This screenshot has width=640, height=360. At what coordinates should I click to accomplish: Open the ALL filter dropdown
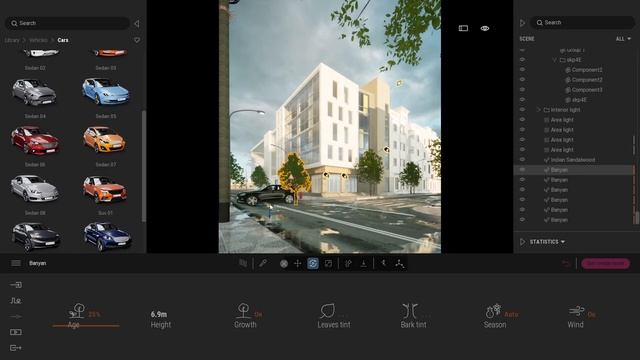coord(623,39)
